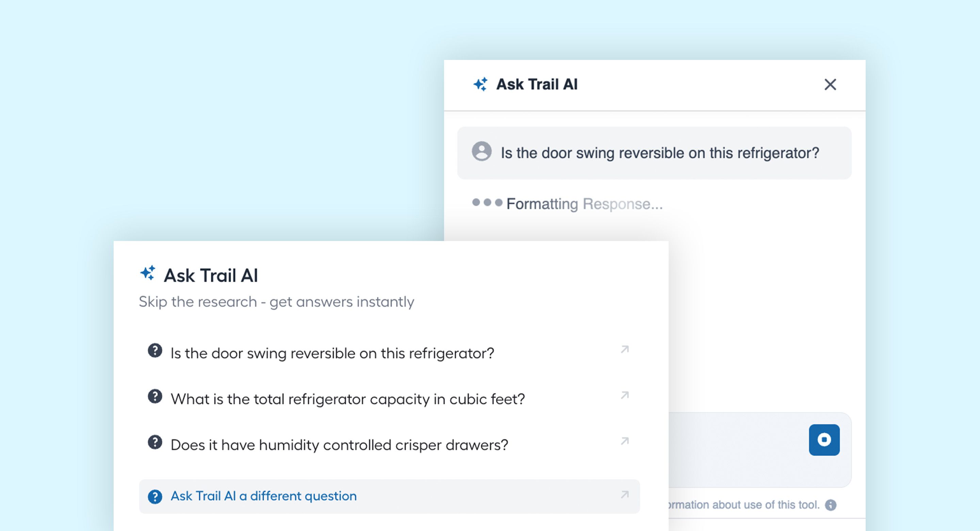
Task: Click question mark icon beside door swing question
Action: click(x=155, y=351)
